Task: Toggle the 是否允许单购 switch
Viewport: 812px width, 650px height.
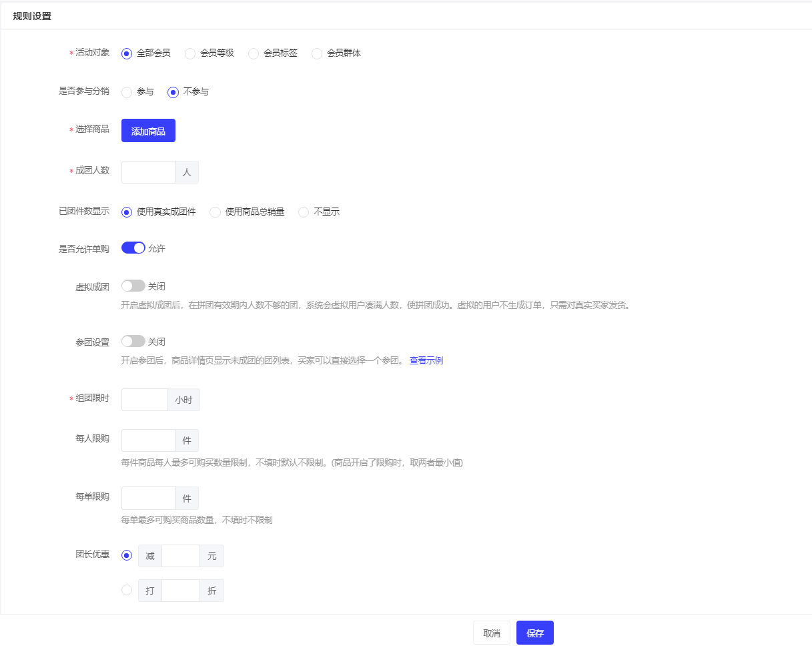Action: [133, 248]
